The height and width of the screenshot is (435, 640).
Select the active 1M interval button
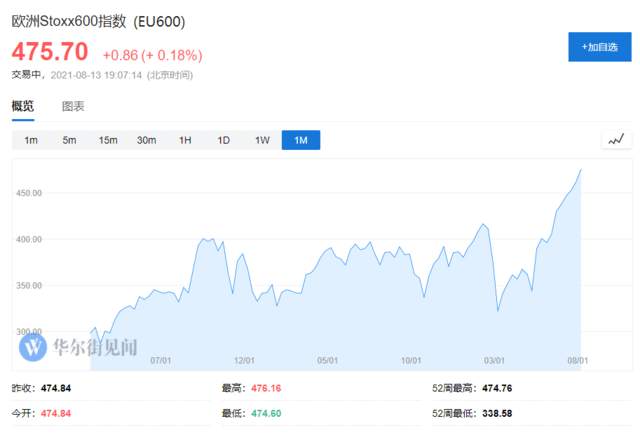point(301,140)
